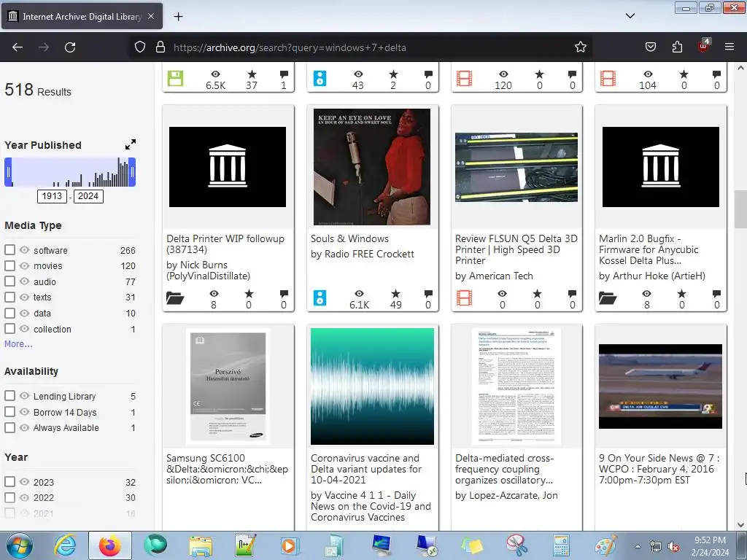Open Delta-mediated cross-frequency paper thumbnail
The width and height of the screenshot is (747, 560).
coord(516,386)
